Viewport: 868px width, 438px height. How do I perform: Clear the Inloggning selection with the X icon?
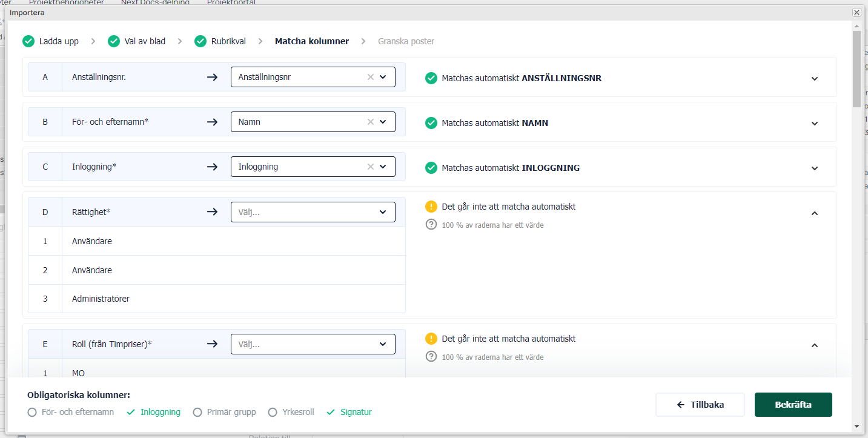click(x=371, y=167)
